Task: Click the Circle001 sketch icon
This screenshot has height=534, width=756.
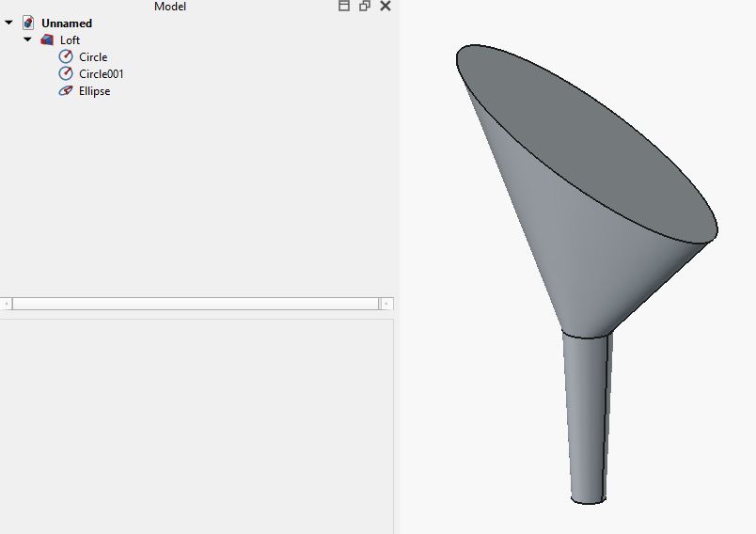Action: coord(66,73)
